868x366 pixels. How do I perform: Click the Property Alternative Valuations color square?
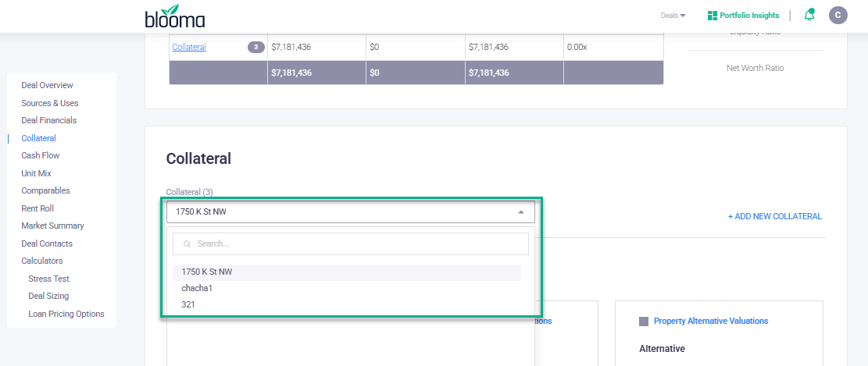[644, 322]
